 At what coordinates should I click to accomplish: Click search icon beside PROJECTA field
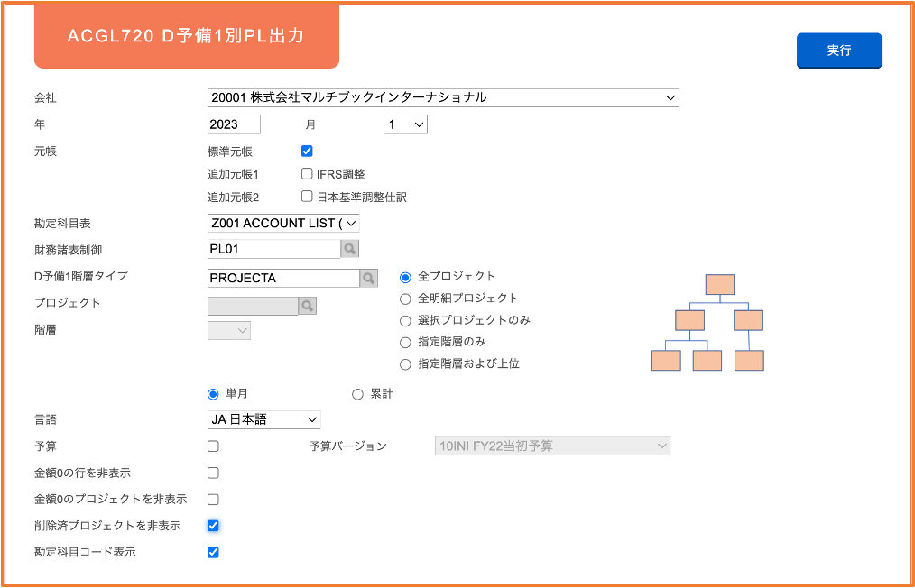[x=368, y=279]
